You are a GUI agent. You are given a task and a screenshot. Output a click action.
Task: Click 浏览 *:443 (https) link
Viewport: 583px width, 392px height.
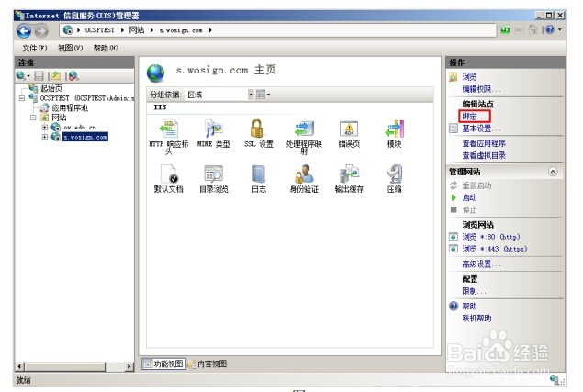[495, 249]
